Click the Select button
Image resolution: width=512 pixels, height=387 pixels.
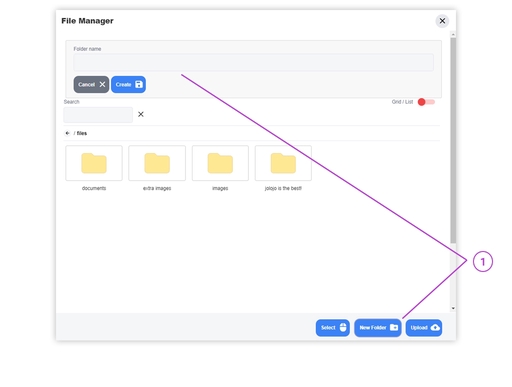coord(333,328)
